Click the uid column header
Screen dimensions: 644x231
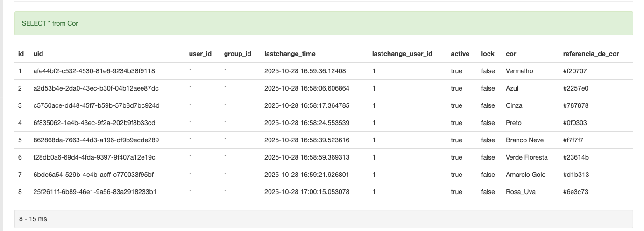coord(38,54)
